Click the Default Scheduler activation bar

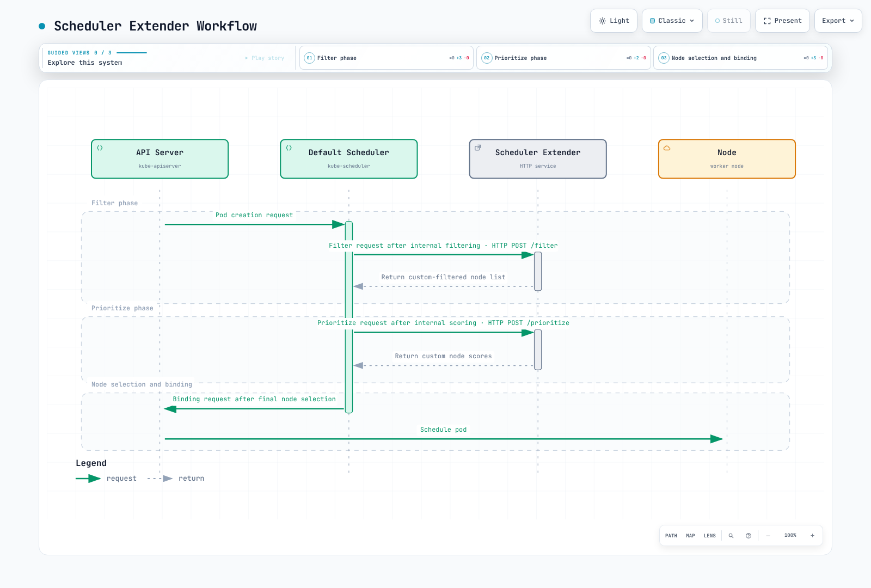349,317
